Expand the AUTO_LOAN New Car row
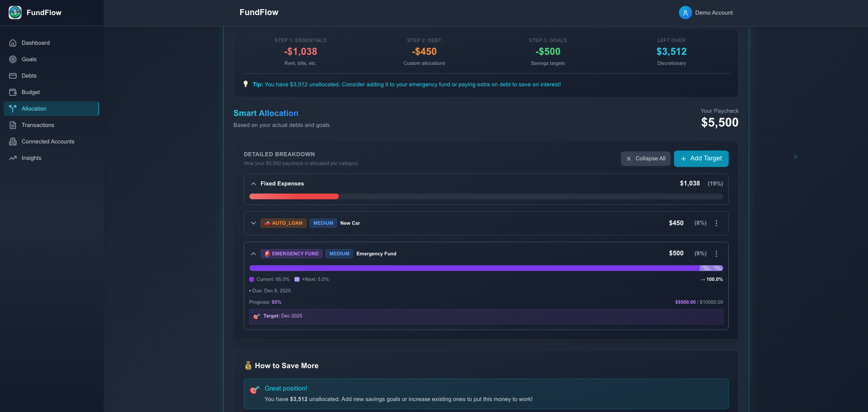The width and height of the screenshot is (868, 412). [253, 223]
